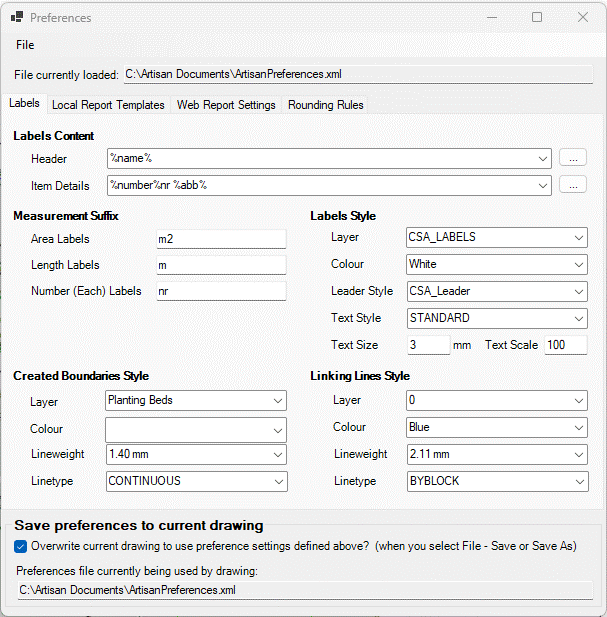Expand the Header content dropdown
The height and width of the screenshot is (617, 607).
click(543, 158)
